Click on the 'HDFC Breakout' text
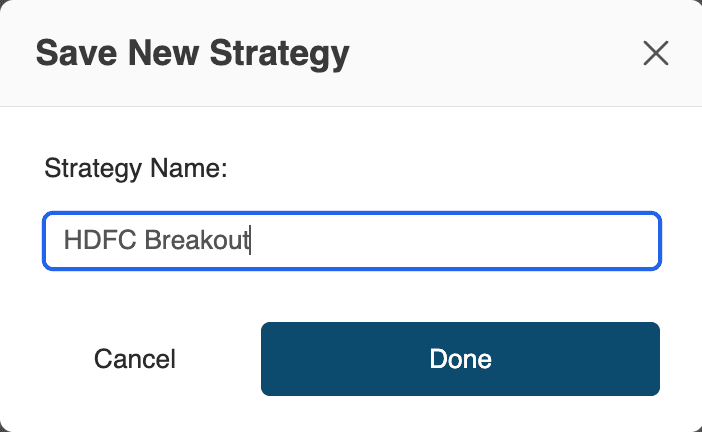 155,241
